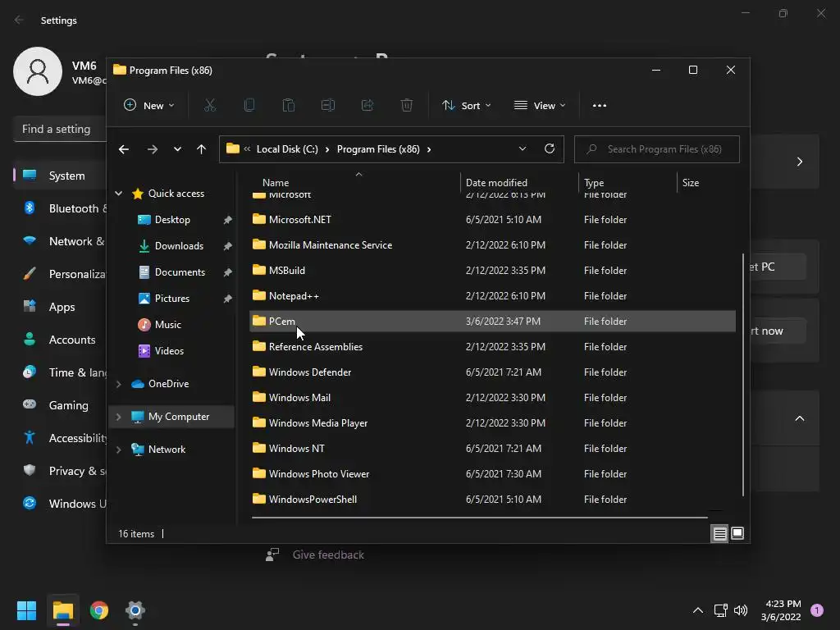
Task: Click Settings gear icon on taskbar
Action: tap(135, 610)
